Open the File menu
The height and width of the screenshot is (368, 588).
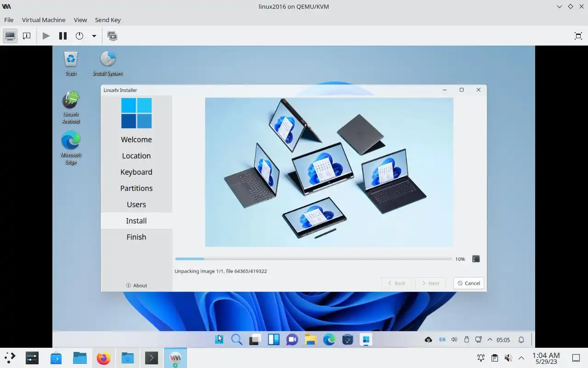(x=9, y=20)
